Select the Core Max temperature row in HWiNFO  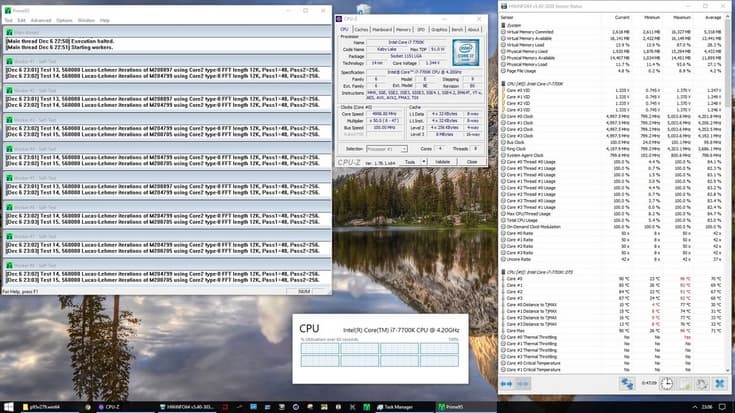tap(612, 330)
